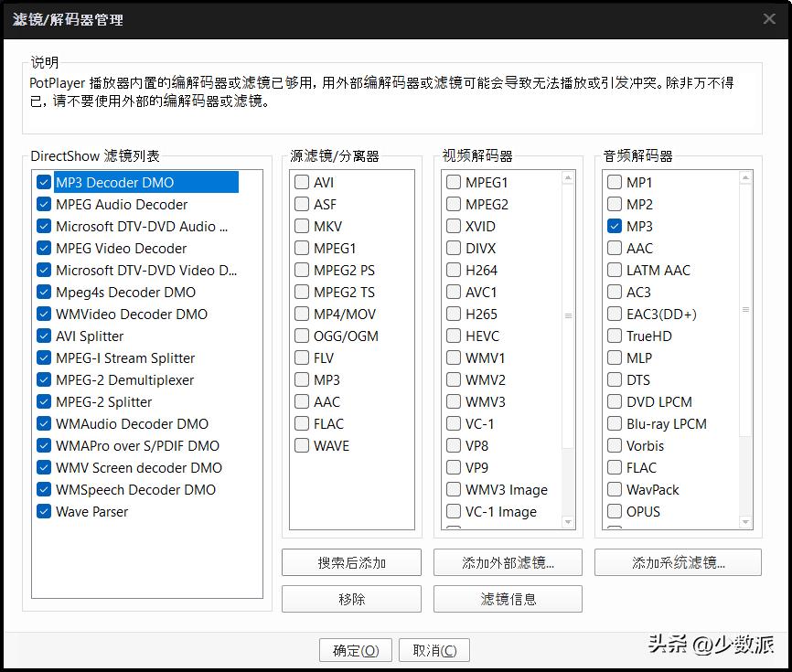
Task: Check the DTS audio decoder
Action: [614, 379]
